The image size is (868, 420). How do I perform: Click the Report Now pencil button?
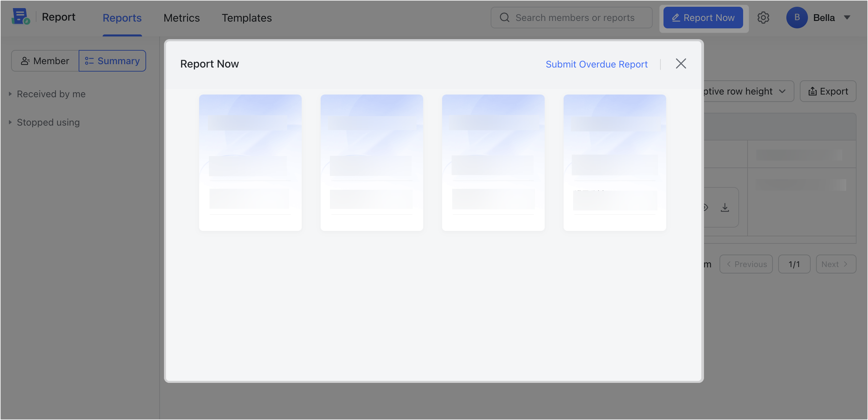pos(703,18)
